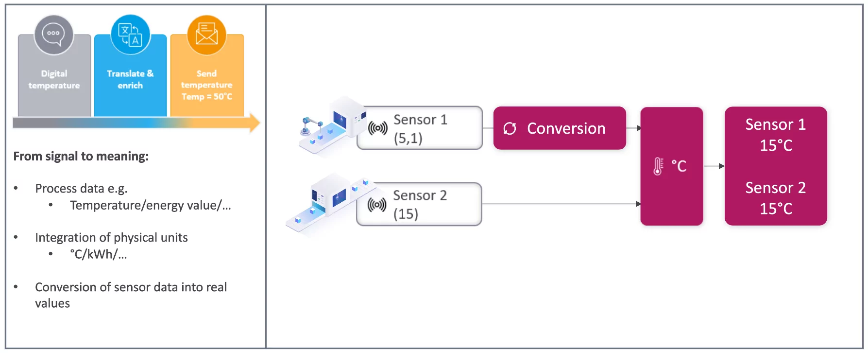
Task: Click the Sensor 2 15°C result text
Action: (776, 198)
